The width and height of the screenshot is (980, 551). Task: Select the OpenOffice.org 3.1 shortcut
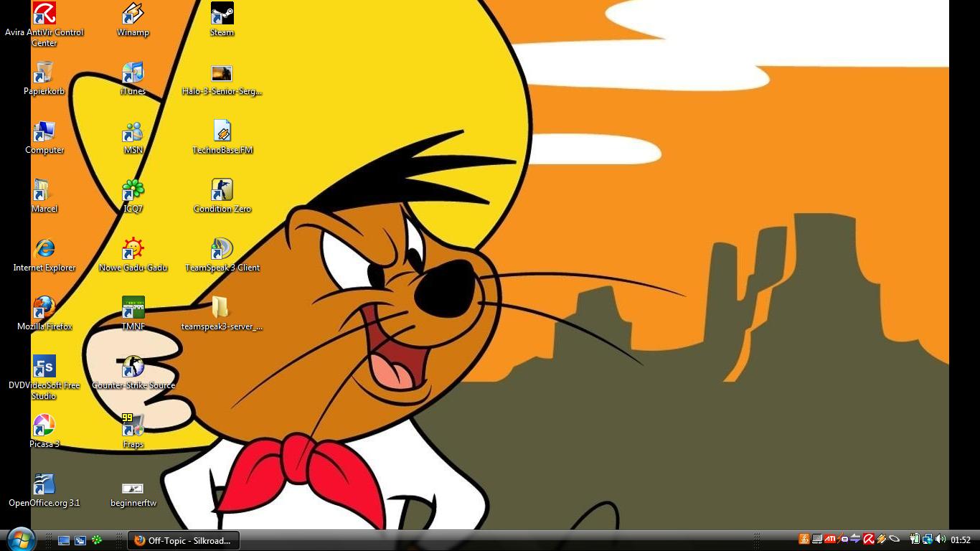44,484
